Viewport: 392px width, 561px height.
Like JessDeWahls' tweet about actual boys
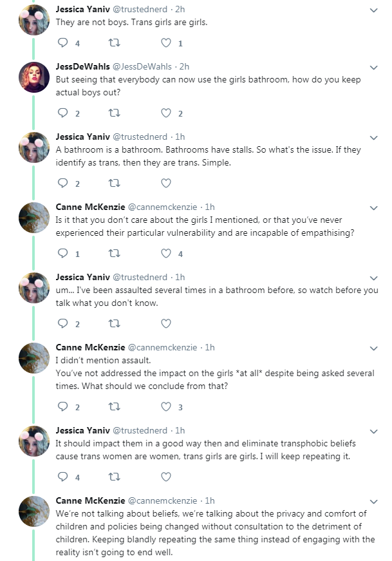coord(165,113)
